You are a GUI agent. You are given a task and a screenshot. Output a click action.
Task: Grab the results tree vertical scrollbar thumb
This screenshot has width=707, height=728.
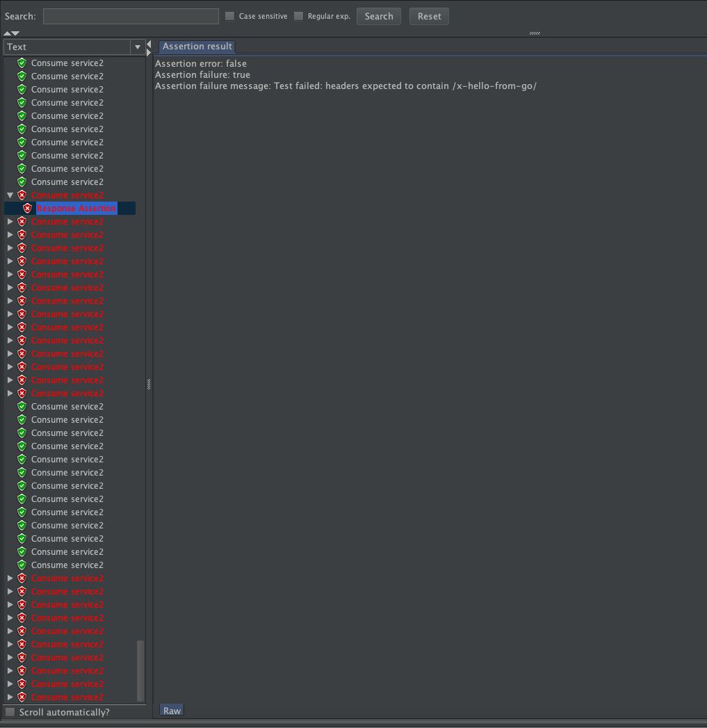coord(140,670)
